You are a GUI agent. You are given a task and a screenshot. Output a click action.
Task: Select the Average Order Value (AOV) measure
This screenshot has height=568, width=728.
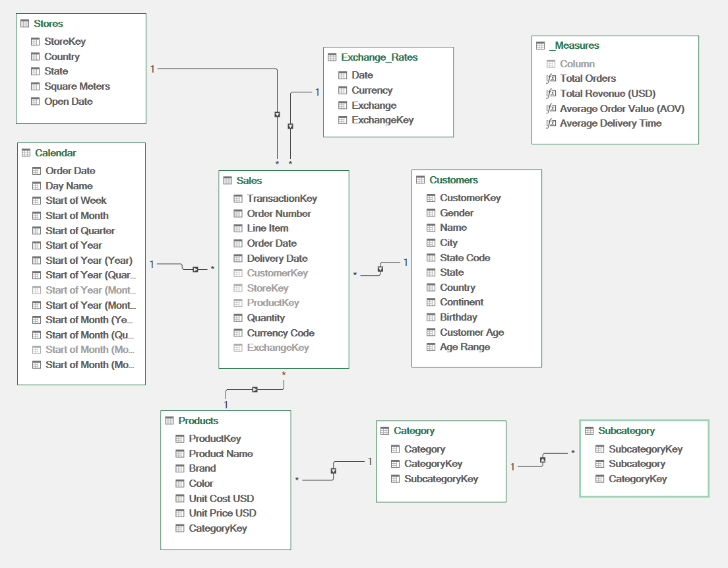point(621,108)
